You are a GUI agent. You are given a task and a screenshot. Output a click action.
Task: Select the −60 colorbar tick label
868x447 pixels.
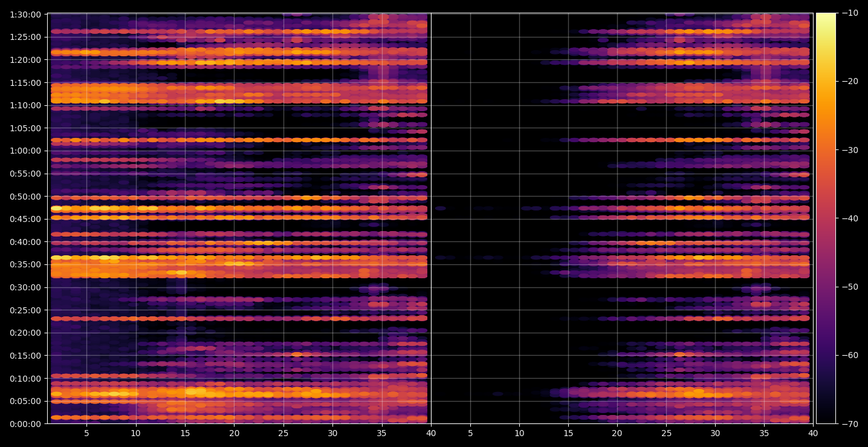coord(850,355)
